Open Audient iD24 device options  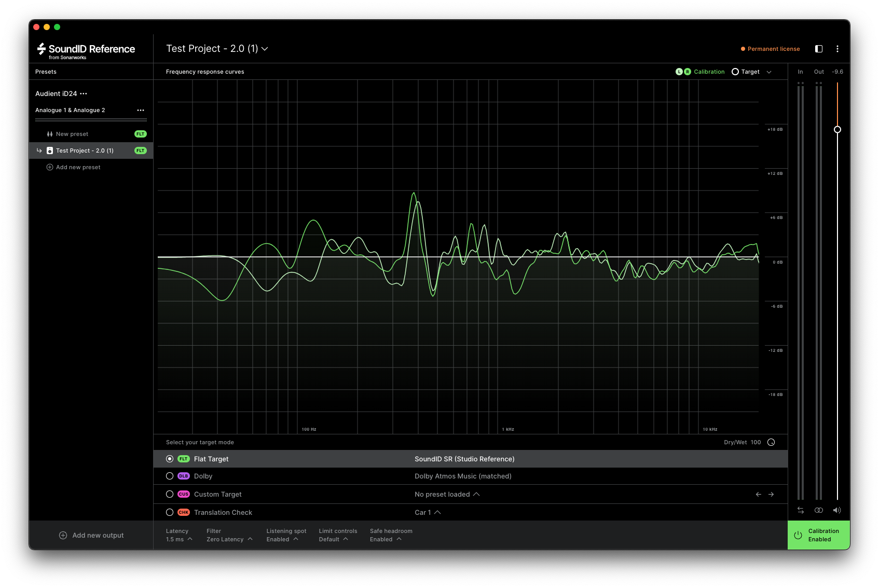tap(84, 94)
